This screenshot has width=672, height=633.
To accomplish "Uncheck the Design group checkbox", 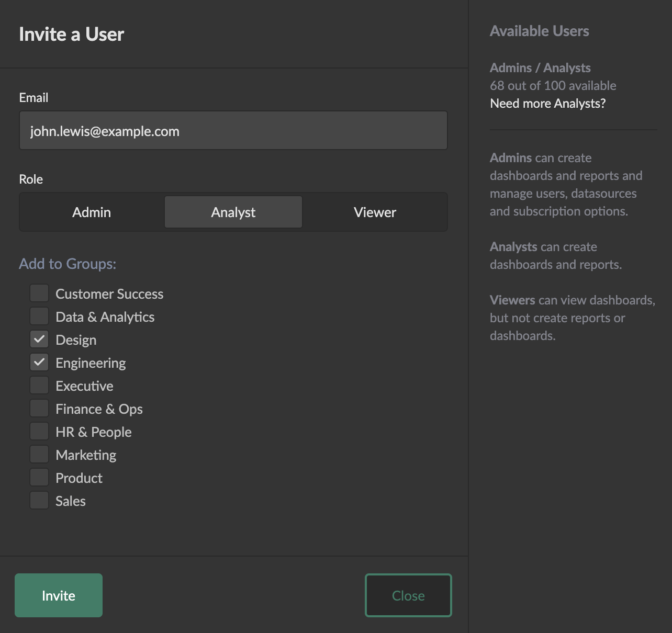I will (39, 340).
